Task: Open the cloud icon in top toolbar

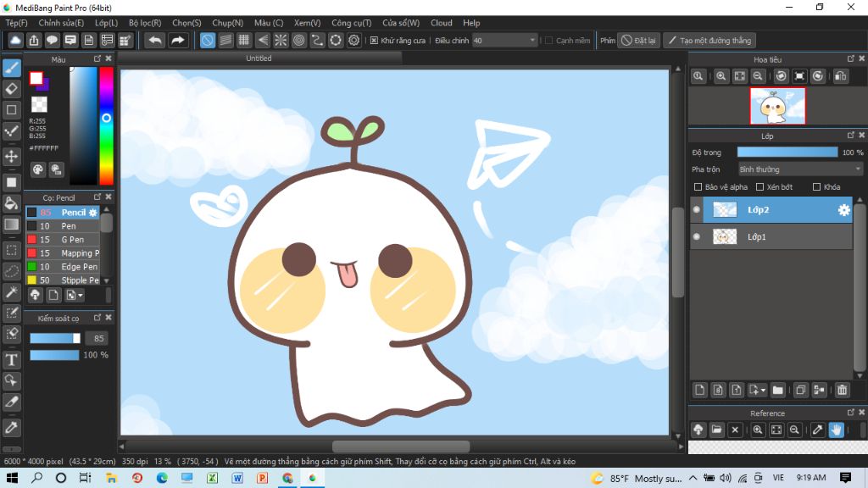Action: click(15, 41)
